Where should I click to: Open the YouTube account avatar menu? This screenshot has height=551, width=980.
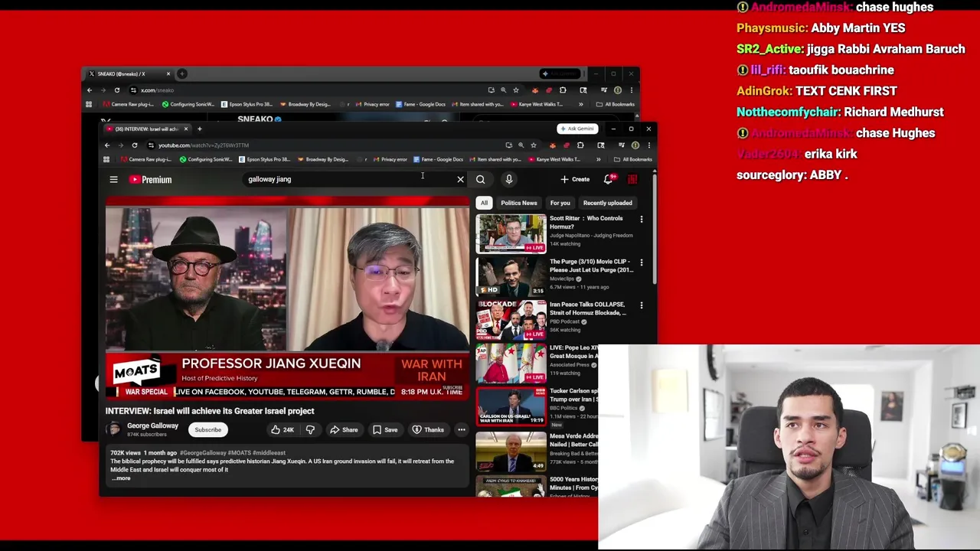(x=632, y=179)
